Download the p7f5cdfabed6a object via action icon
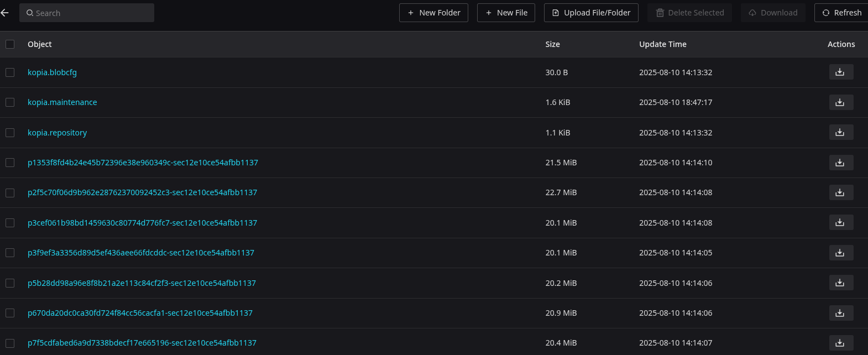868x355 pixels. (841, 343)
